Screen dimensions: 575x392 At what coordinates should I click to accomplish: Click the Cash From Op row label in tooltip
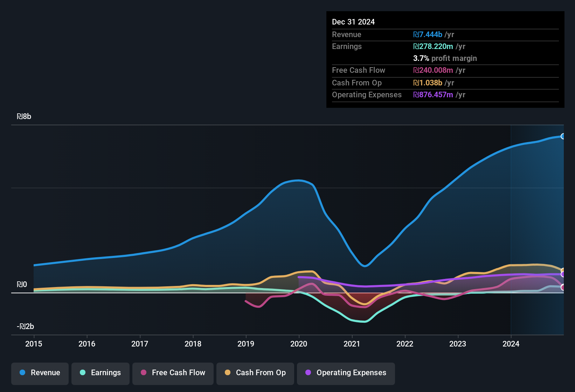pyautogui.click(x=357, y=83)
